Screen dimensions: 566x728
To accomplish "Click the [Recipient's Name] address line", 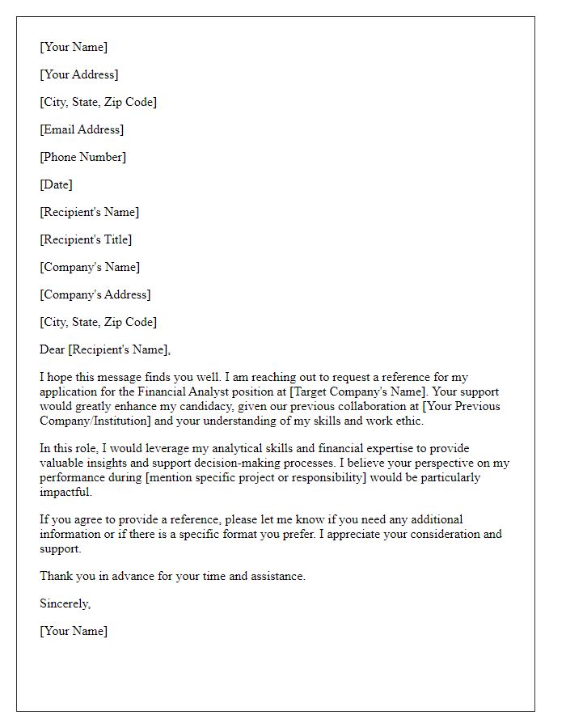I will point(89,212).
